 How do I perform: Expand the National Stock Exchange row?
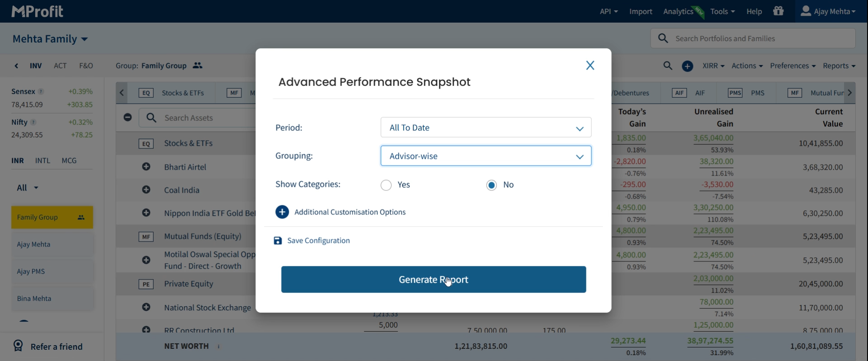pos(146,308)
